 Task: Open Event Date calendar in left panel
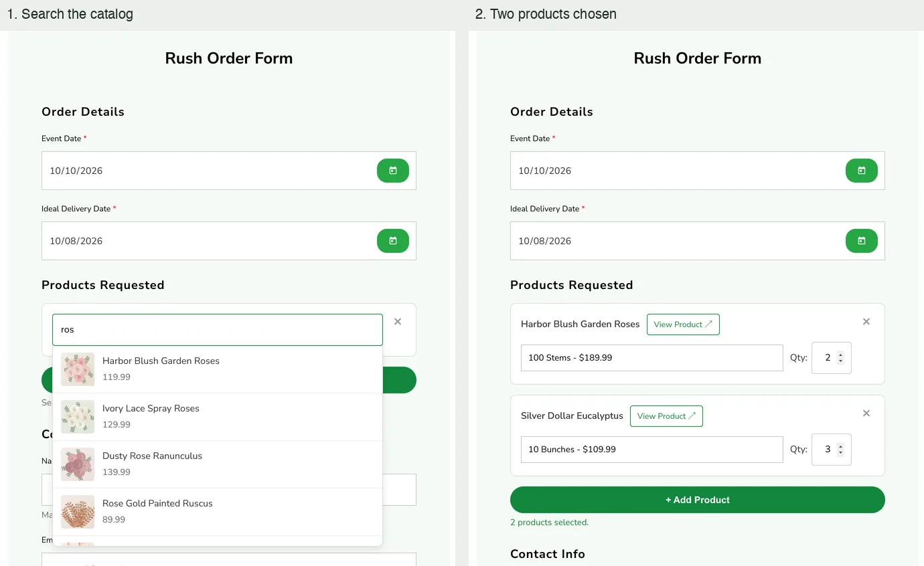coord(393,171)
